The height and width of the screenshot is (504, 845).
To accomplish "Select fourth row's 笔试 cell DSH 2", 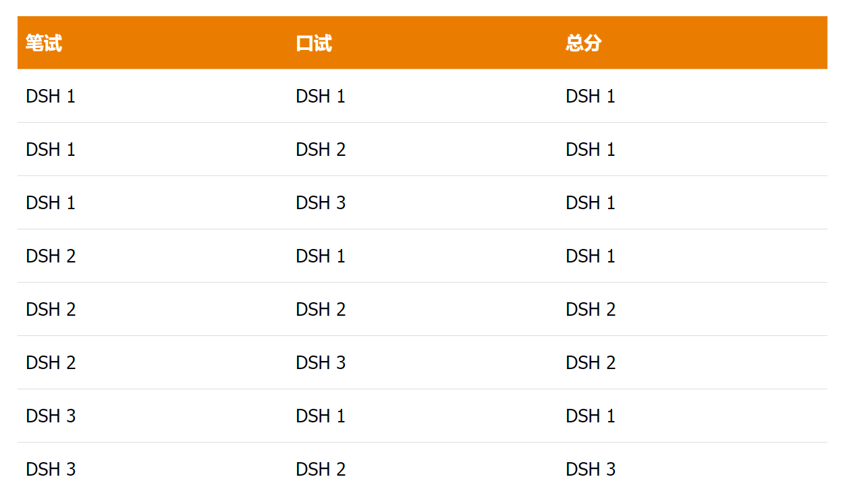I will (51, 256).
